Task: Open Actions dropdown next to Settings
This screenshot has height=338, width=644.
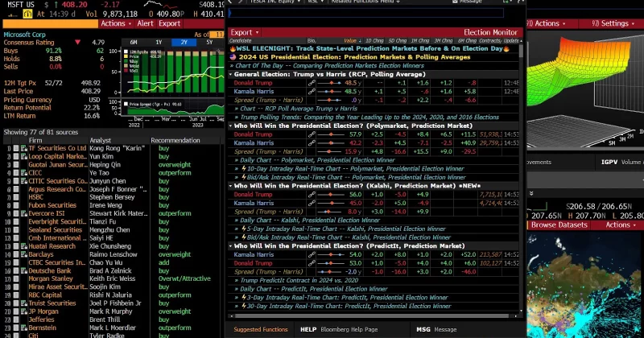Action: click(x=550, y=23)
